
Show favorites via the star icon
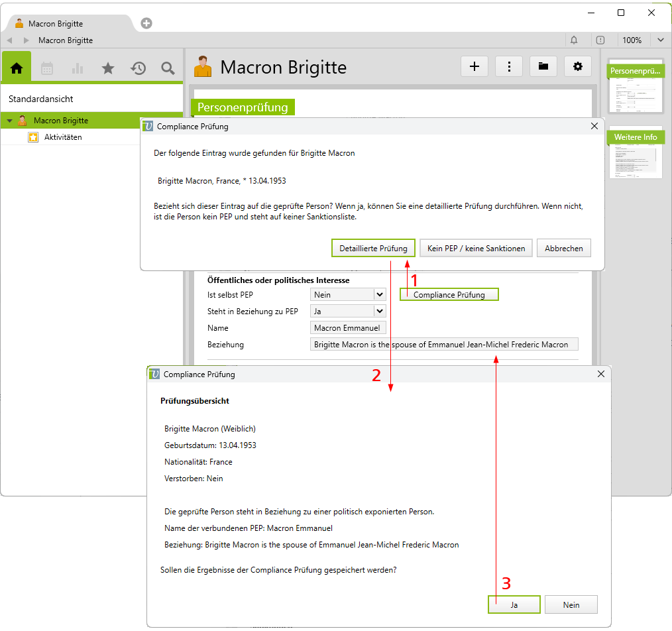click(x=108, y=68)
